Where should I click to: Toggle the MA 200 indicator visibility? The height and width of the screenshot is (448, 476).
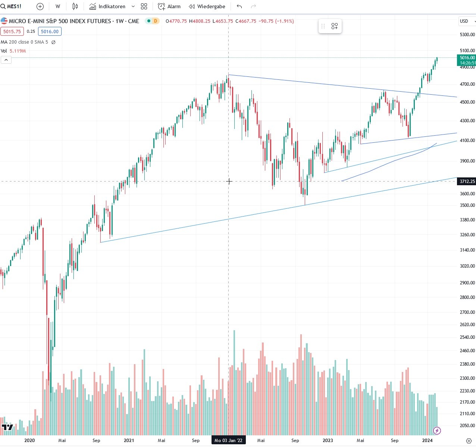(x=53, y=42)
